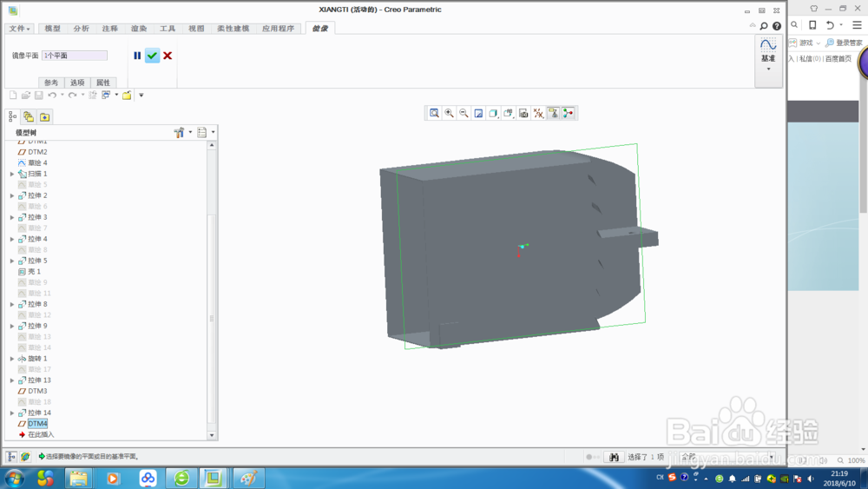Open the Creo help question mark icon
The width and height of the screenshot is (868, 489).
pos(777,26)
